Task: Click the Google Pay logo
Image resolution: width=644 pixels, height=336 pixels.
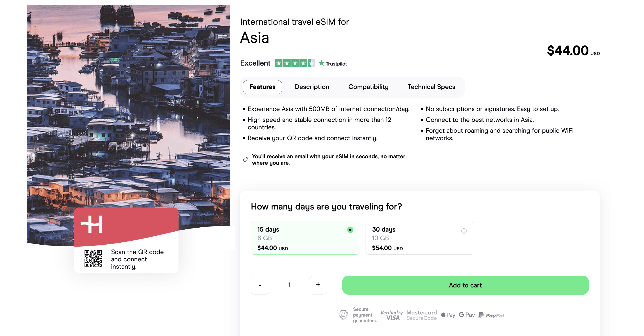Action: (466, 315)
